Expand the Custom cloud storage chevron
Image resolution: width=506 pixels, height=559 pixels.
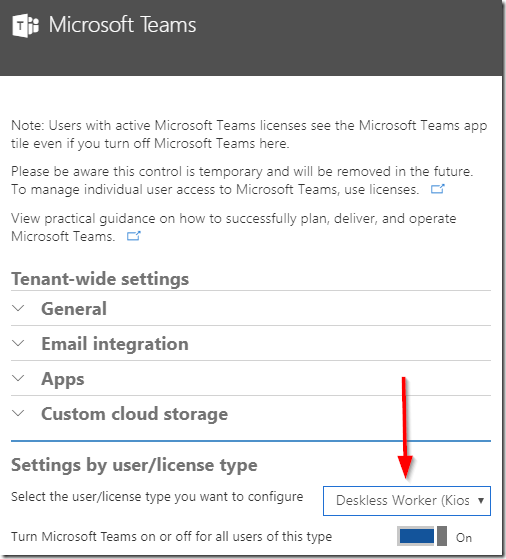[18, 413]
